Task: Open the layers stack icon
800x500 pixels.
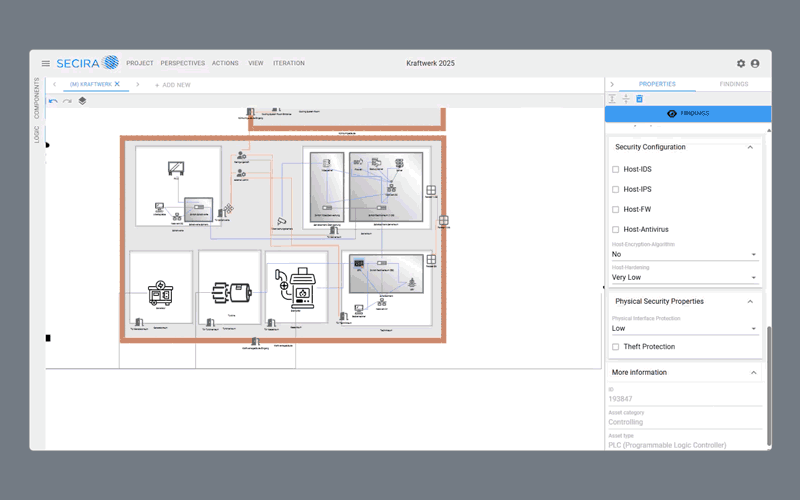Action: pyautogui.click(x=82, y=101)
